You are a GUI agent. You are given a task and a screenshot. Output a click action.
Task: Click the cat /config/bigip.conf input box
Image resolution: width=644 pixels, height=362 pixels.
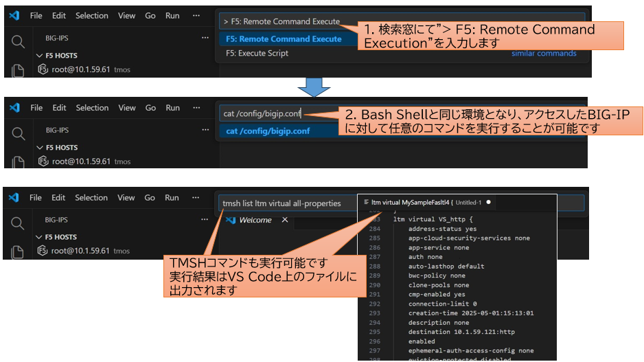coord(279,113)
